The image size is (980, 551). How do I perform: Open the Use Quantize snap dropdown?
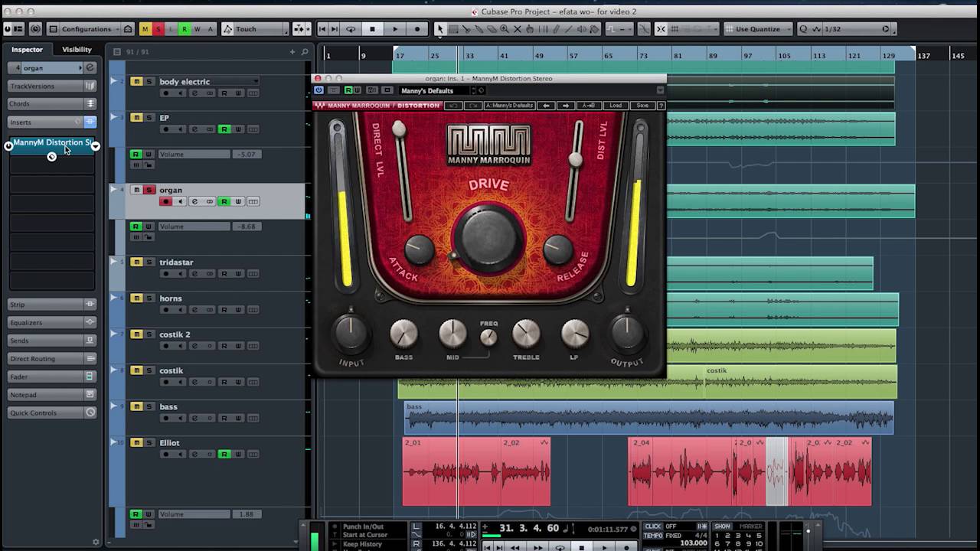tap(757, 29)
